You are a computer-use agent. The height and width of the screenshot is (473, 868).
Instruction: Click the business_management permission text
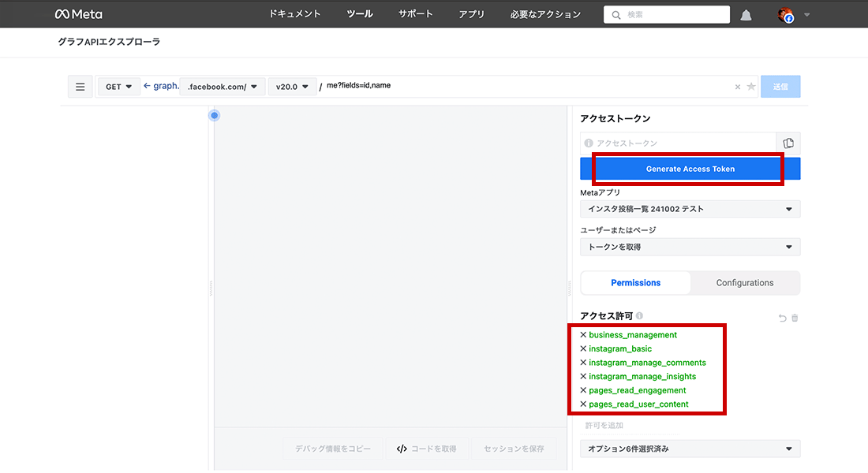[633, 335]
